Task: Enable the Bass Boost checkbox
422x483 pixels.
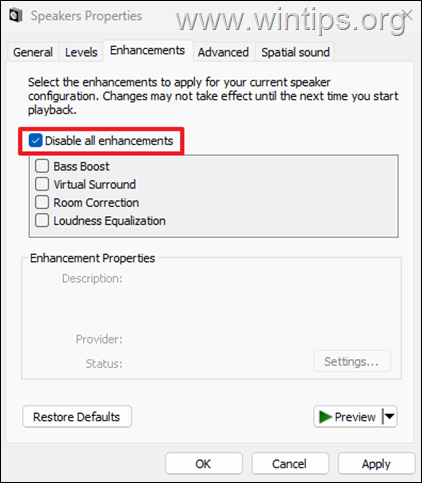Action: click(x=42, y=166)
